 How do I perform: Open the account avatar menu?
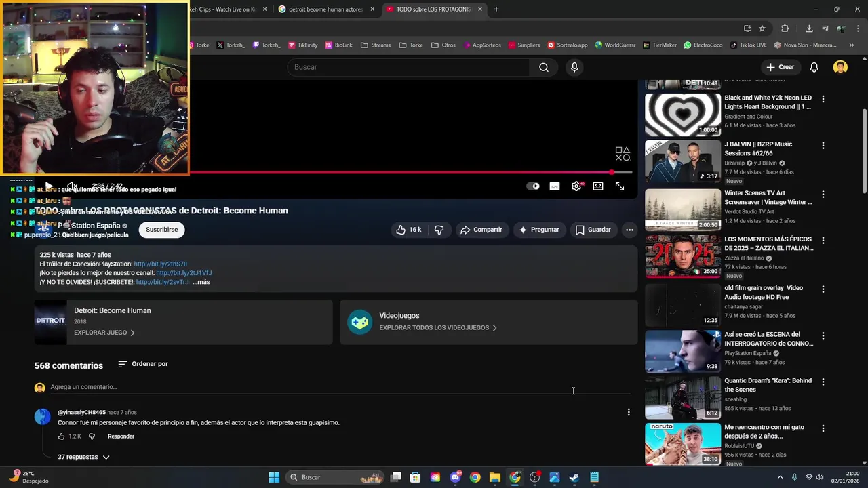(x=840, y=67)
